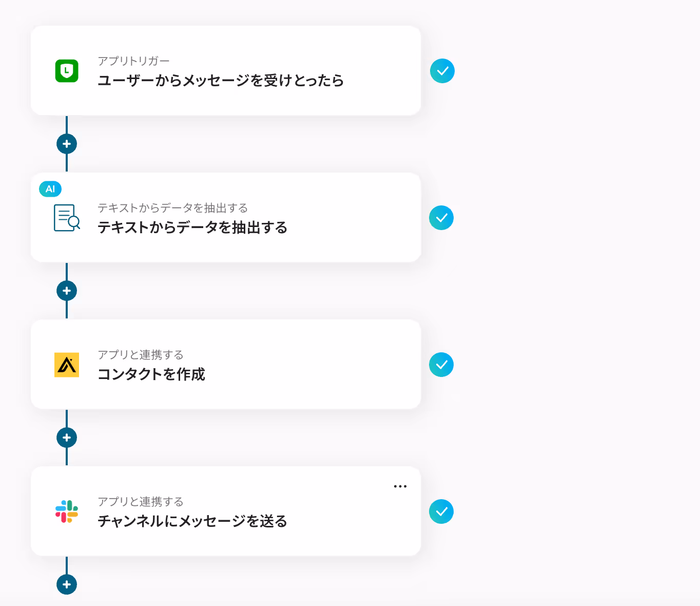Add a step below the Slack message card
Viewport: 700px width, 606px height.
point(67,584)
